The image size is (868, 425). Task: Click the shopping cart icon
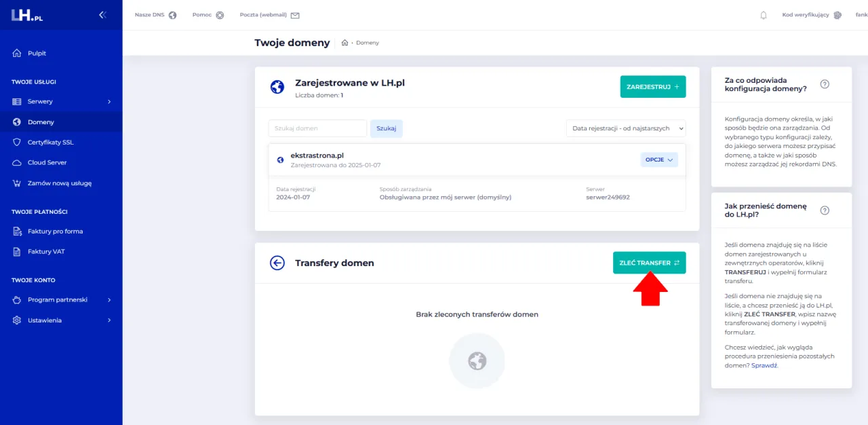click(x=17, y=183)
